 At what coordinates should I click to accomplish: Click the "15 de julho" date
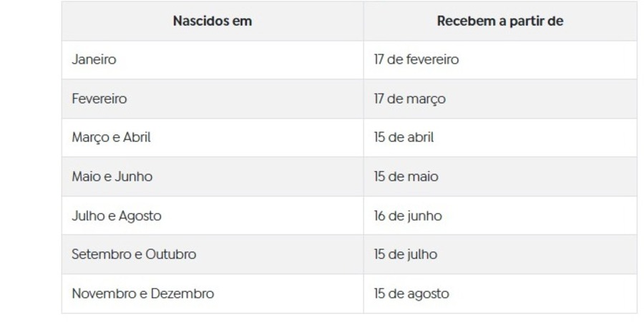point(405,255)
